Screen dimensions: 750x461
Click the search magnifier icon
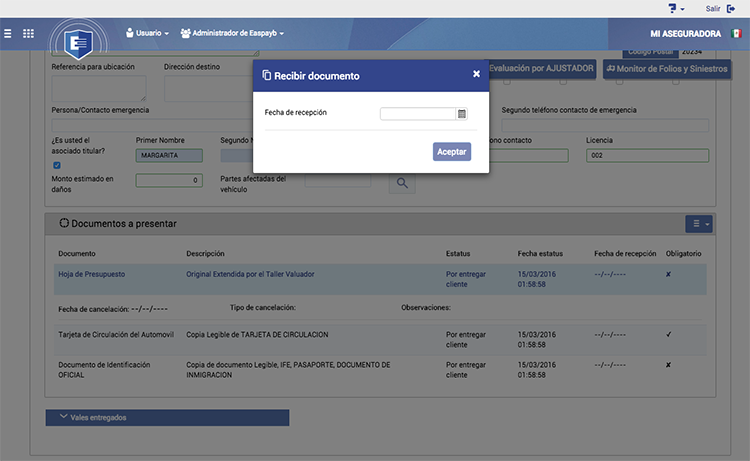402,183
